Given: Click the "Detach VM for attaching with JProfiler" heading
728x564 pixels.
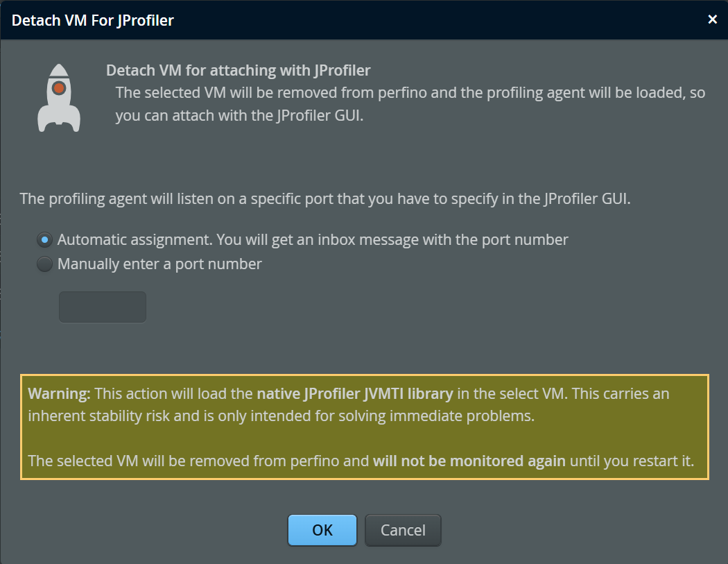Looking at the screenshot, I should coord(239,70).
